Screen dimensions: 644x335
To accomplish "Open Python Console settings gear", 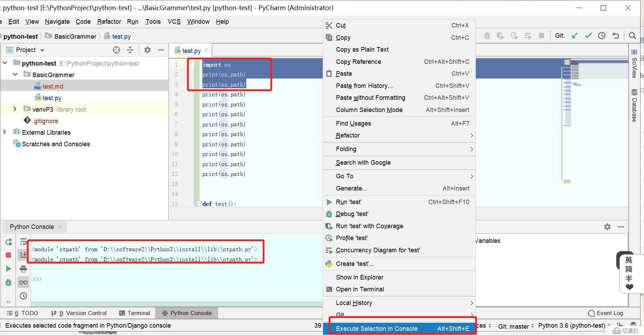I will pyautogui.click(x=607, y=227).
